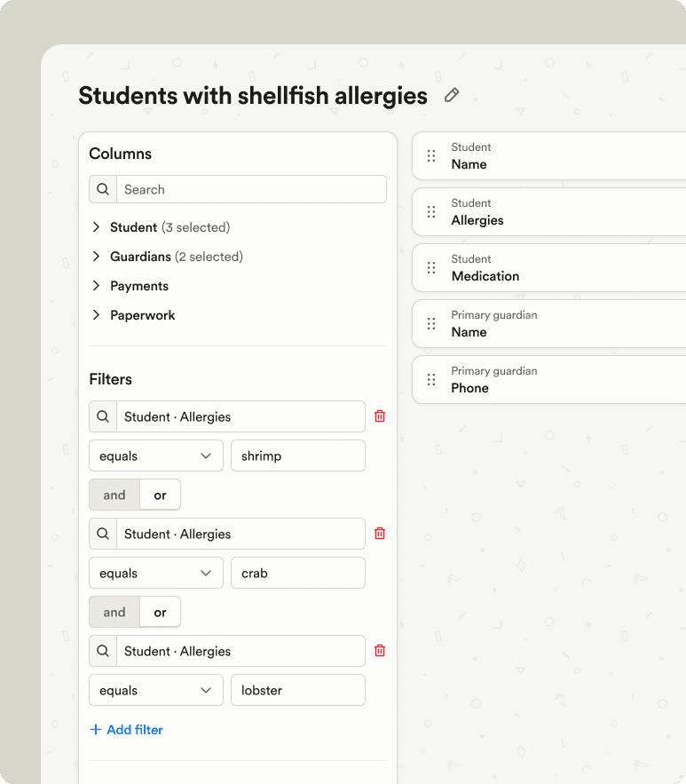Click the drag handle on the Student Medication card
The width and height of the screenshot is (686, 784).
(431, 268)
